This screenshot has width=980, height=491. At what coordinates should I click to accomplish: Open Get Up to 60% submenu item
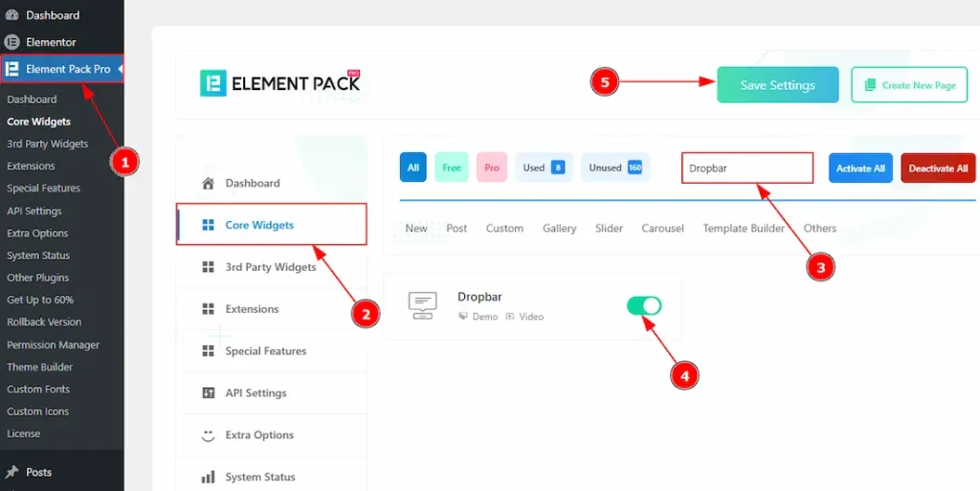point(40,300)
